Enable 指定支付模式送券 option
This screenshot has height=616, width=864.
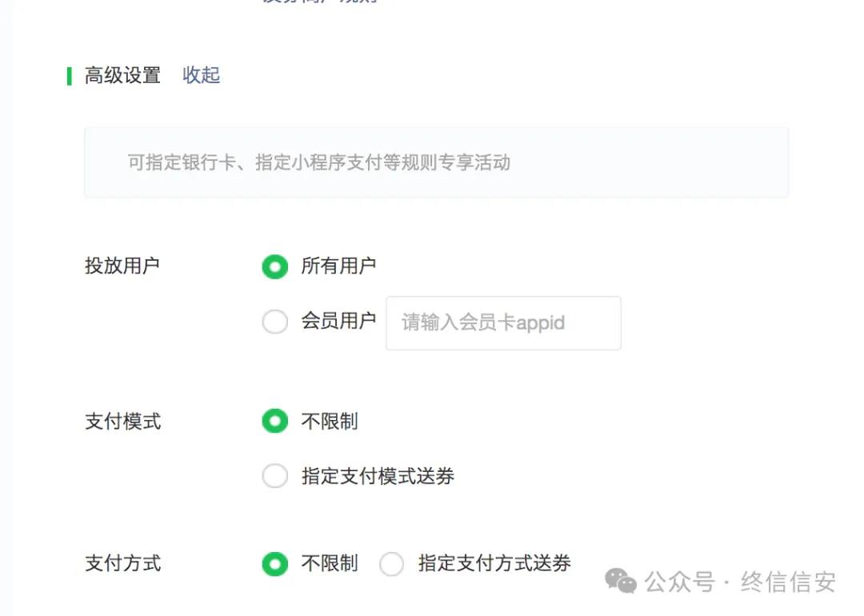pos(274,475)
